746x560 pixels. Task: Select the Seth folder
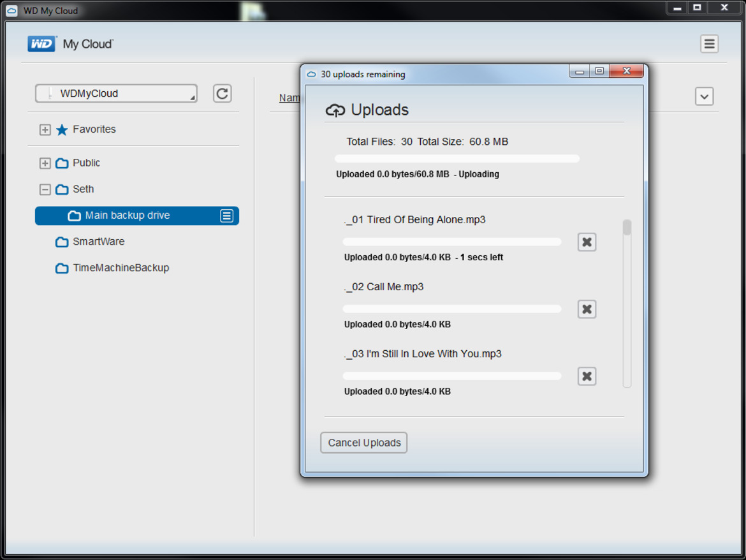[x=84, y=189]
